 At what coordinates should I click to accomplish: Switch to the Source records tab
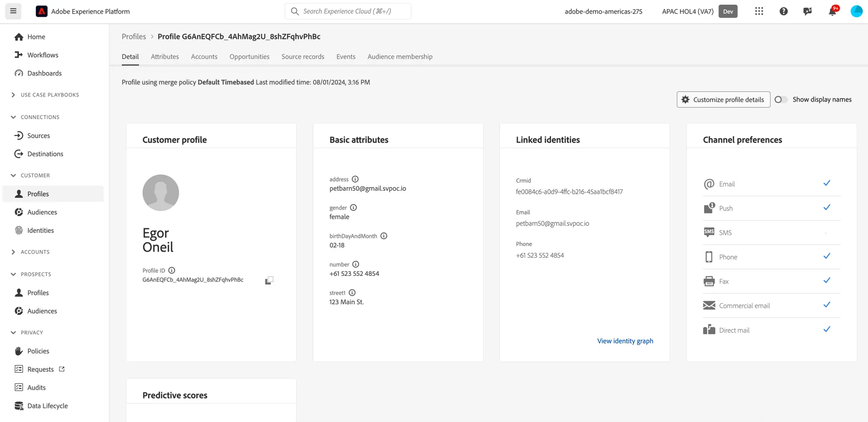[303, 57]
